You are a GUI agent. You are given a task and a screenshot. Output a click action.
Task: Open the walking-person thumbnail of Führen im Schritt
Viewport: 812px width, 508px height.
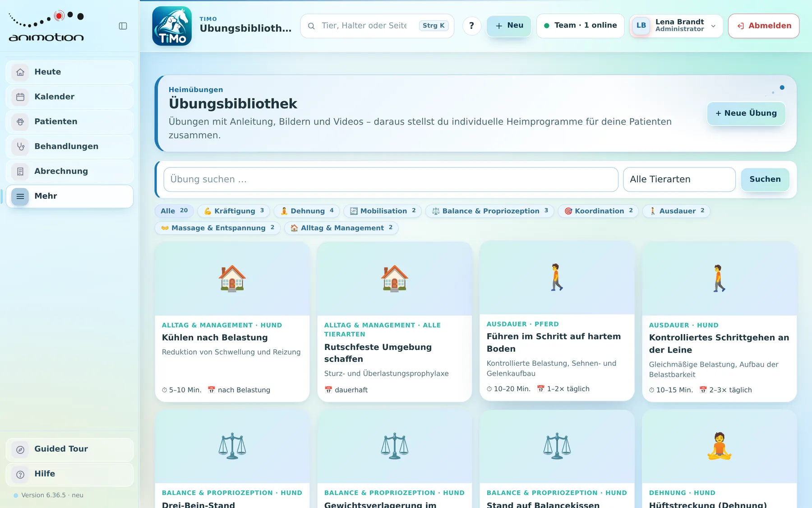click(x=557, y=278)
